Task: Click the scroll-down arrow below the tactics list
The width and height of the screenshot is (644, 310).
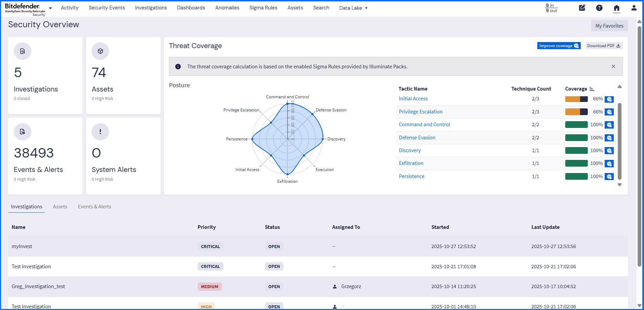Action: click(619, 184)
